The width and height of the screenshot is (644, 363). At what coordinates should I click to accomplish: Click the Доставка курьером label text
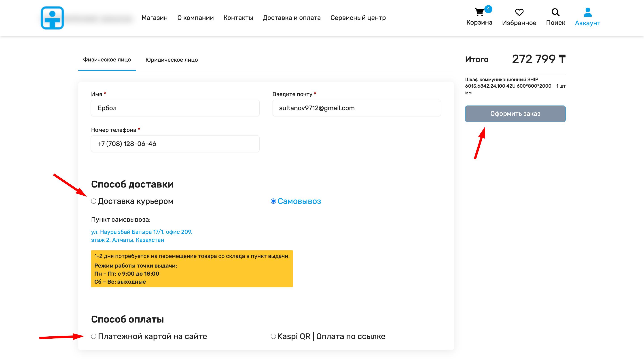136,201
